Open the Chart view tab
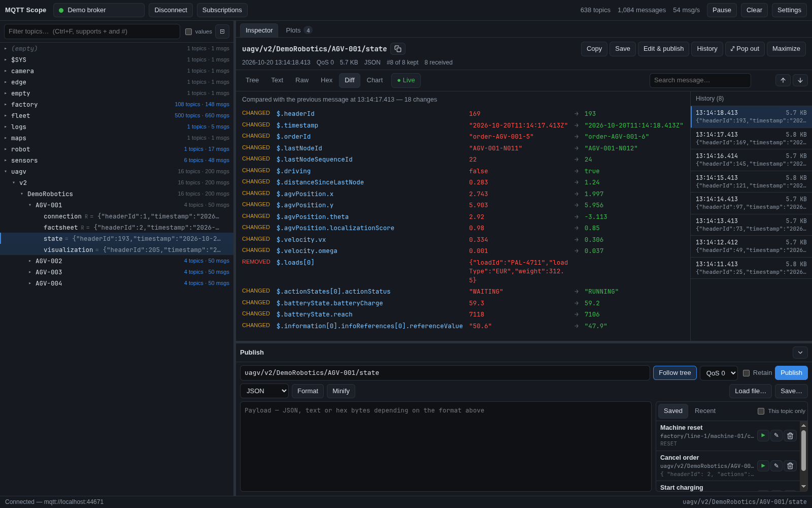The image size is (812, 508). click(375, 80)
